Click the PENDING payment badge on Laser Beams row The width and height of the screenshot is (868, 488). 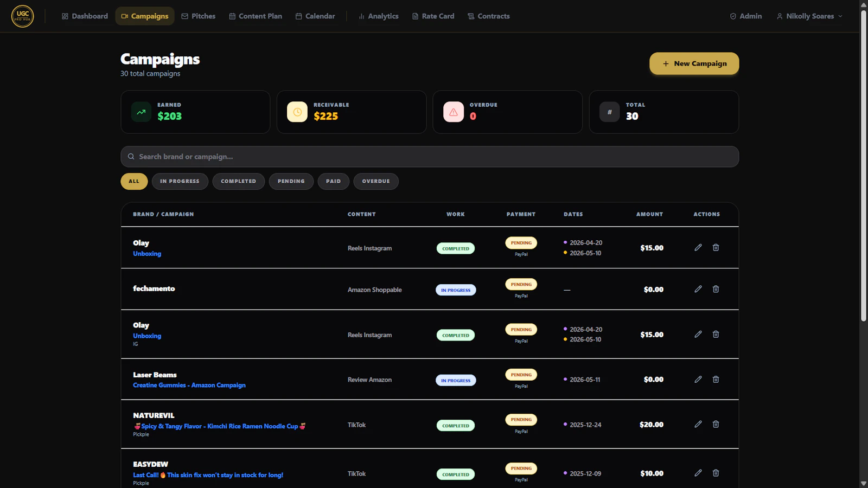click(x=521, y=375)
